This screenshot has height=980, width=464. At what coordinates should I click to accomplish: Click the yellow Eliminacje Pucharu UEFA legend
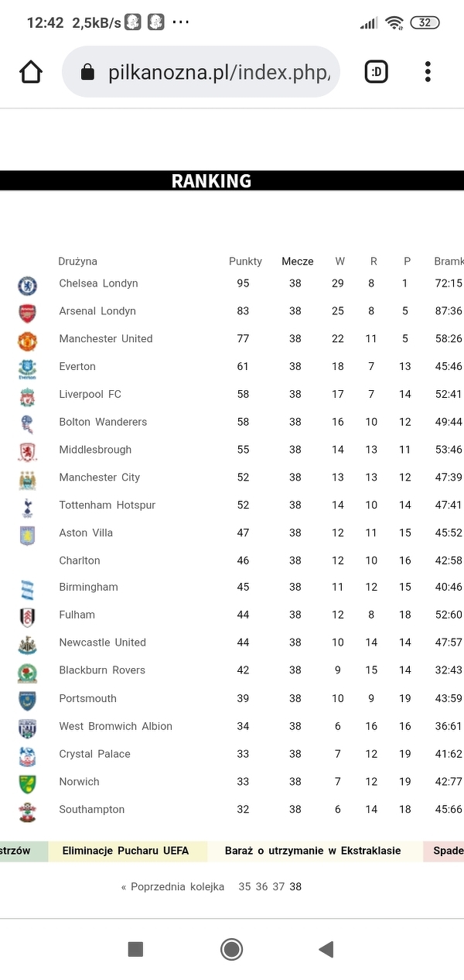(126, 851)
